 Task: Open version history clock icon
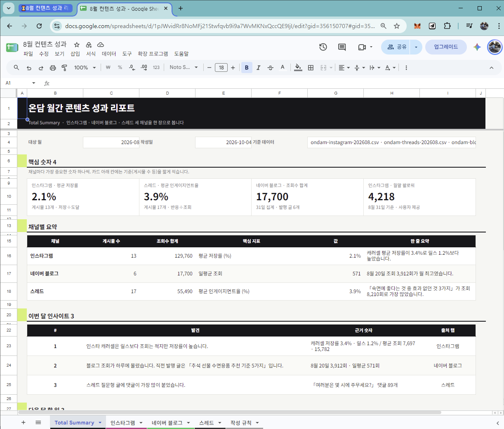[x=323, y=47]
